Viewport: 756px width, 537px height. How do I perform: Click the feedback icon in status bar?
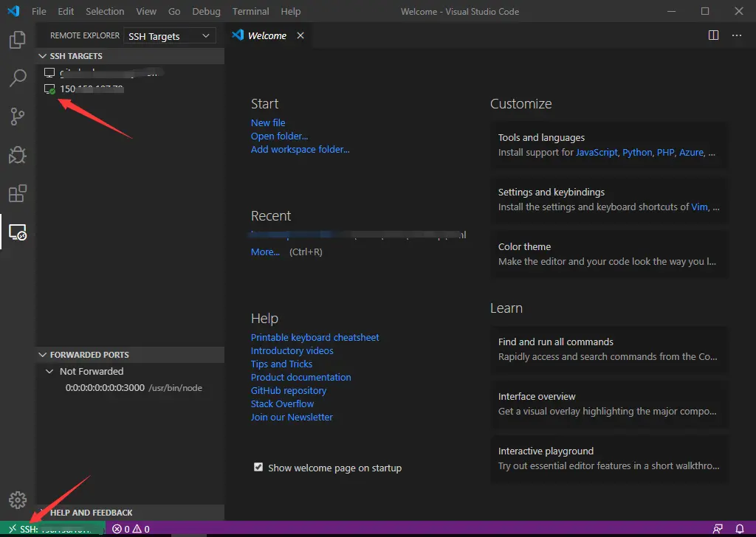718,529
